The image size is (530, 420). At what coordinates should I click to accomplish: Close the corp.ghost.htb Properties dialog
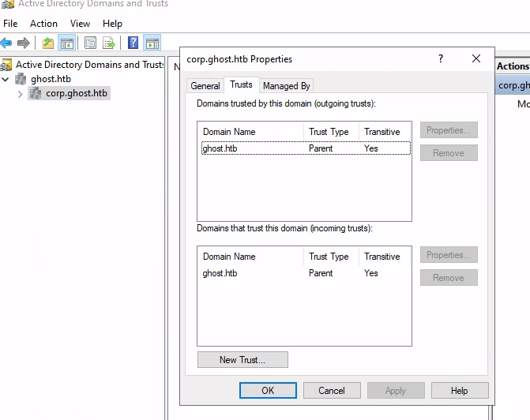(476, 58)
